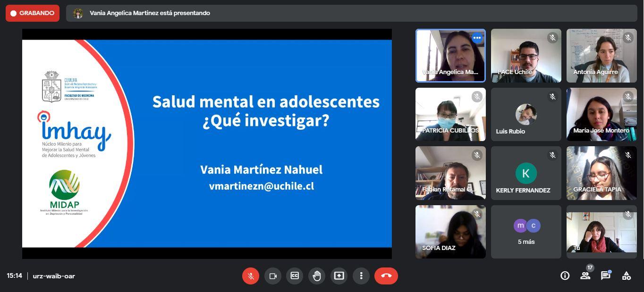Show the people list with 17 participants
This screenshot has width=644, height=292.
click(x=585, y=276)
